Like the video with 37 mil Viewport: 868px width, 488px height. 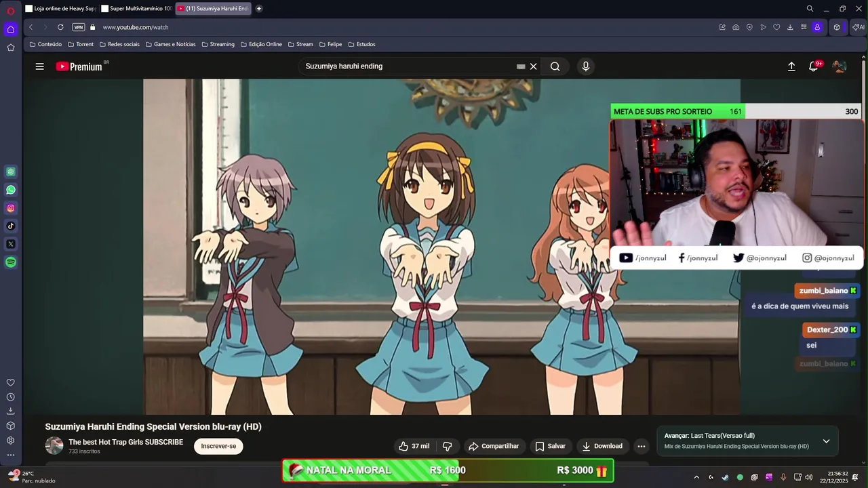click(x=414, y=446)
